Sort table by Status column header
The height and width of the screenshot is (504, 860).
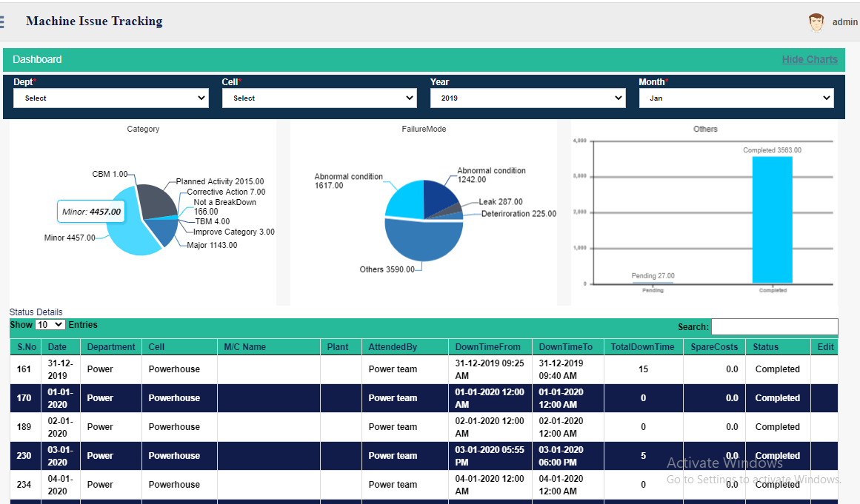tap(778, 347)
